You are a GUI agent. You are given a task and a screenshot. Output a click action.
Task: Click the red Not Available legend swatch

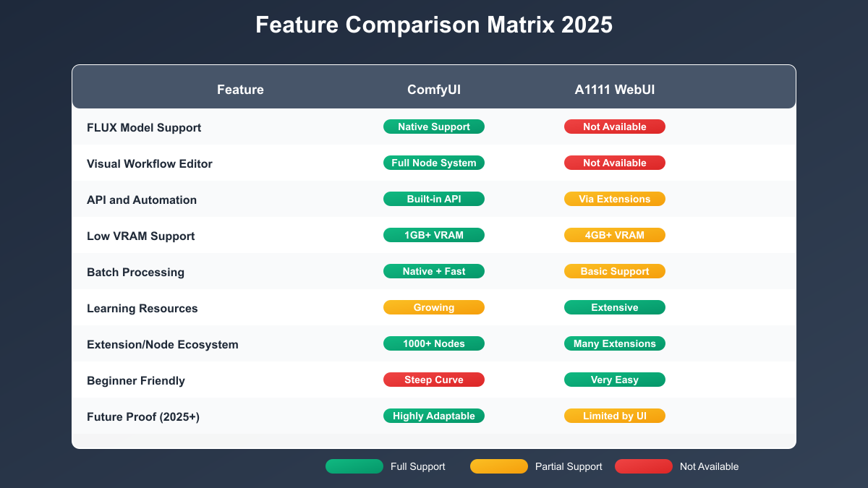[643, 466]
